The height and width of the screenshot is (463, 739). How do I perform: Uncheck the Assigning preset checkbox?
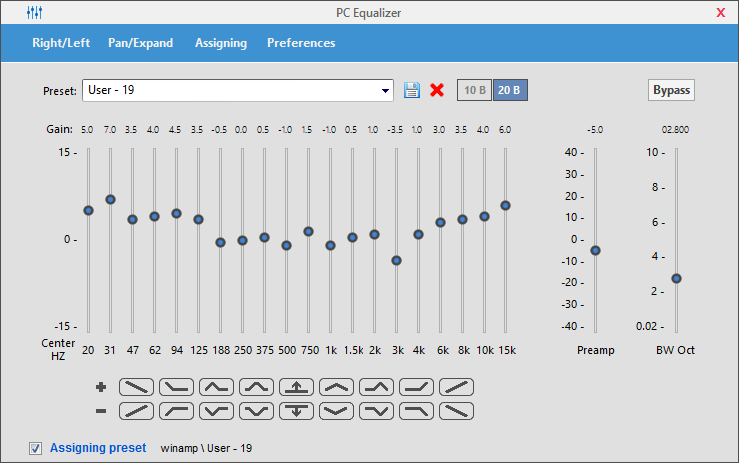(36, 448)
